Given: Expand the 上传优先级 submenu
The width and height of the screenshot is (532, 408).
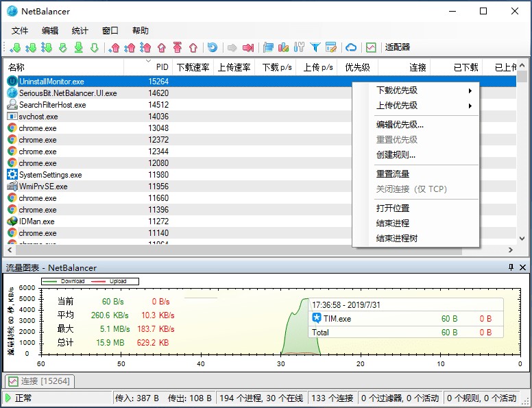Looking at the screenshot, I should coord(416,106).
